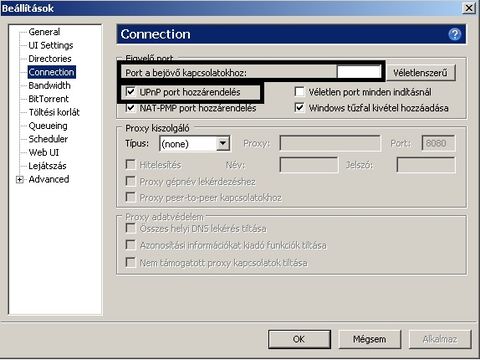The width and height of the screenshot is (480, 360).
Task: Open the proxy Típus dropdown
Action: [x=195, y=144]
